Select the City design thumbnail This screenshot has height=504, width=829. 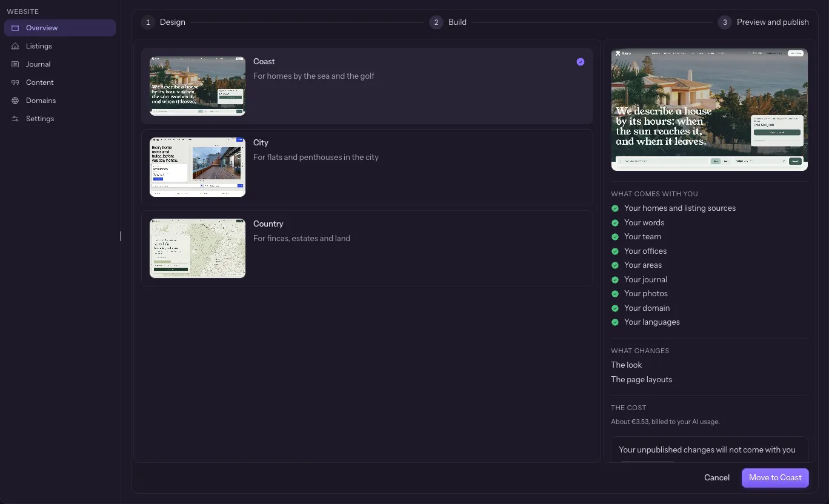[x=198, y=167]
